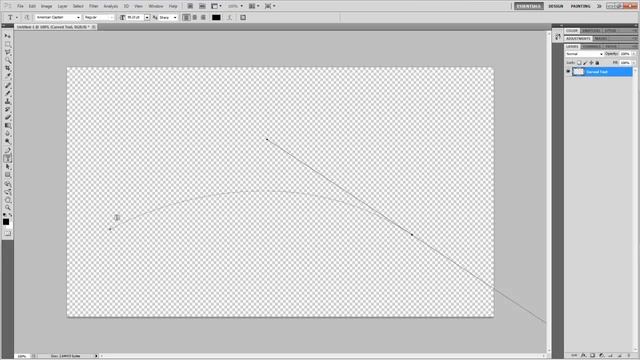Add a layer style with fx icon
The image size is (640, 360).
583,356
